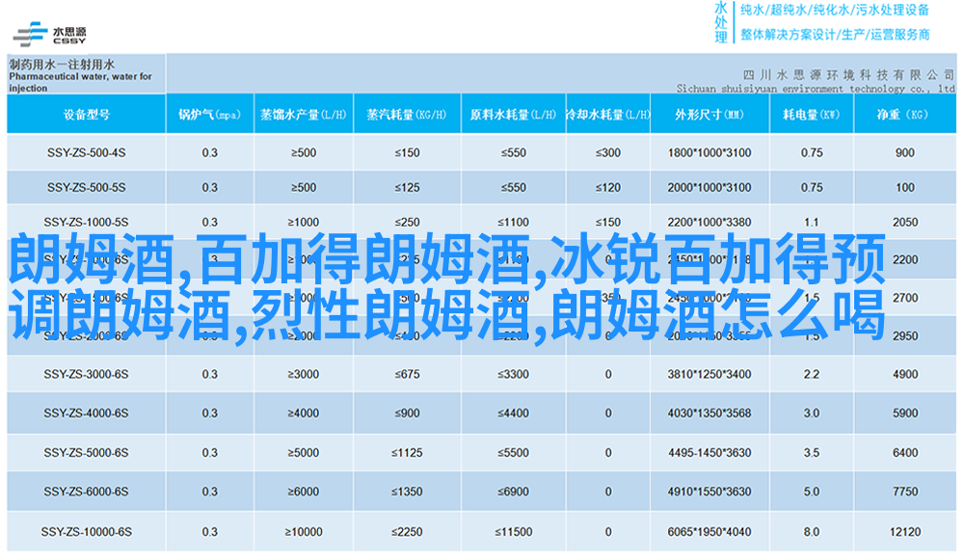Click dimensions '4495-1450*3630'
The width and height of the screenshot is (964, 560).
(710, 452)
